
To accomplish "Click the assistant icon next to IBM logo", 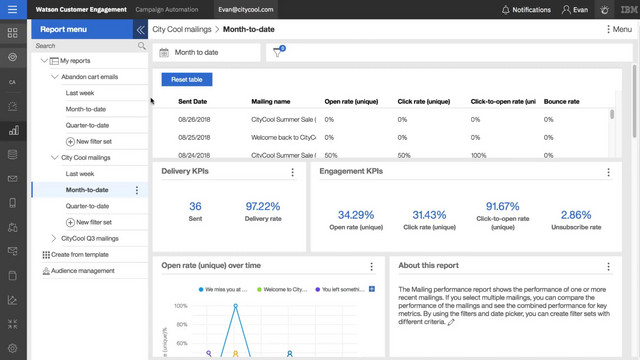I will tap(604, 9).
